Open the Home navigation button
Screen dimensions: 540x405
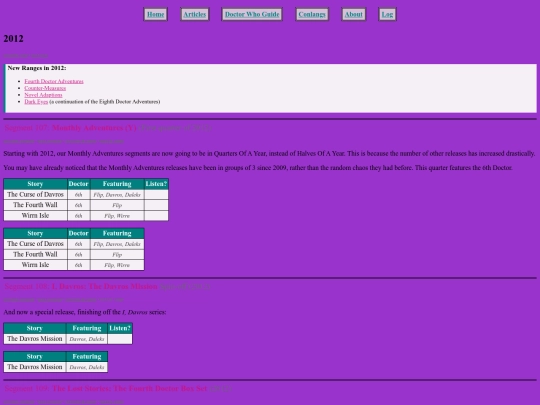pos(155,14)
